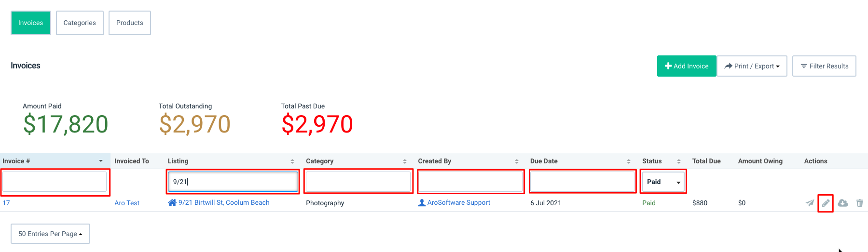Edit invoice 17 with the pencil icon
This screenshot has width=868, height=252.
pos(826,203)
